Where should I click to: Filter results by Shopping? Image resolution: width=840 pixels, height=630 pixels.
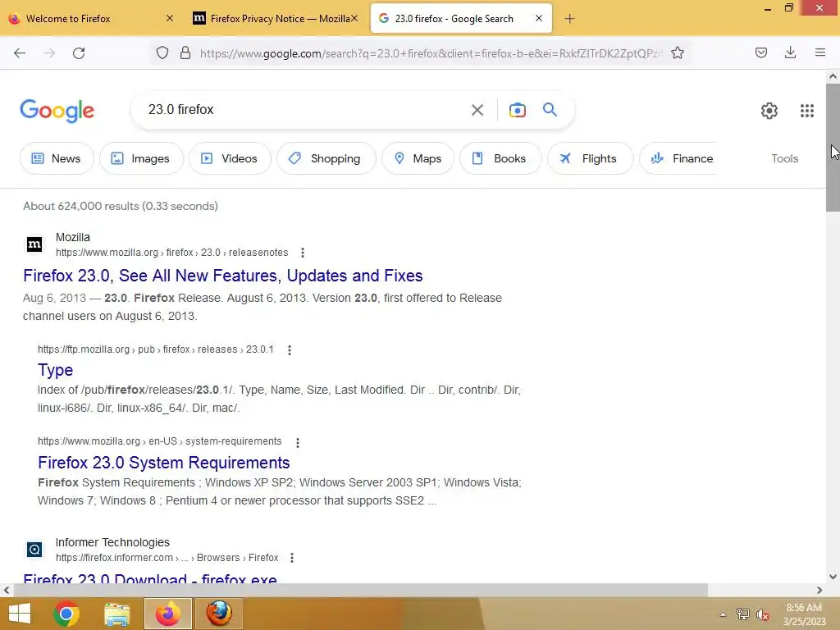pyautogui.click(x=326, y=158)
